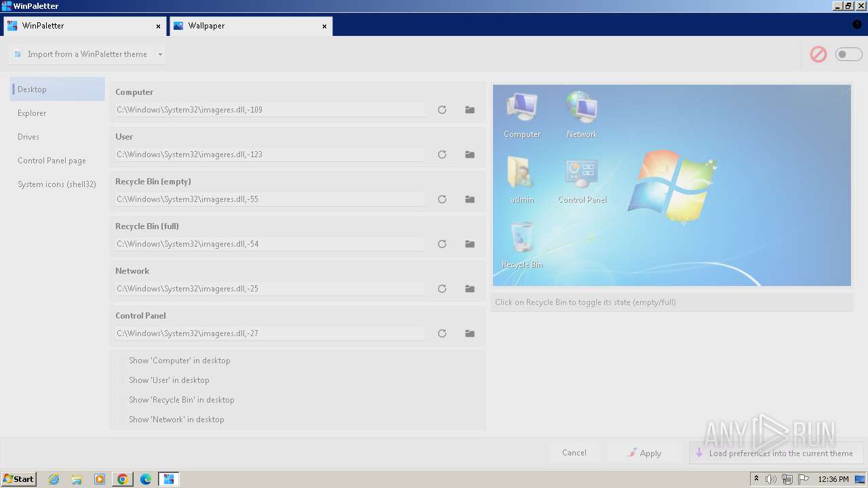Image resolution: width=868 pixels, height=488 pixels.
Task: Show hidden system tray icons
Action: click(756, 479)
